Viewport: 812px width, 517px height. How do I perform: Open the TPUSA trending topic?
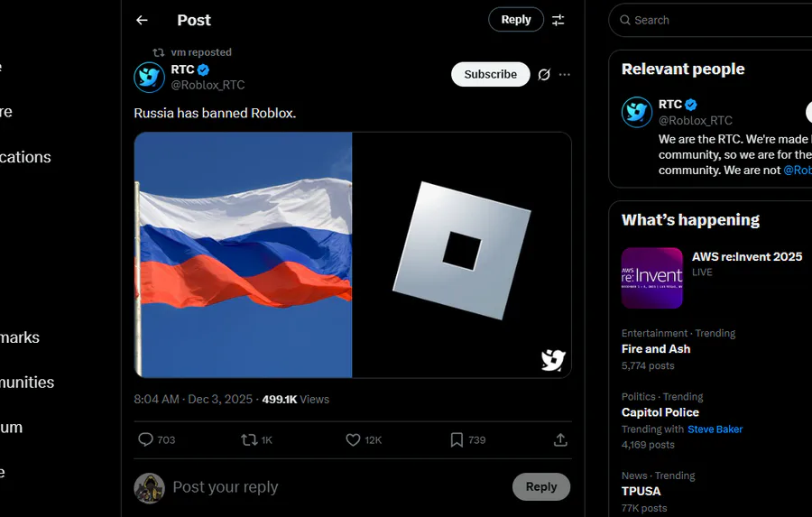click(x=641, y=492)
